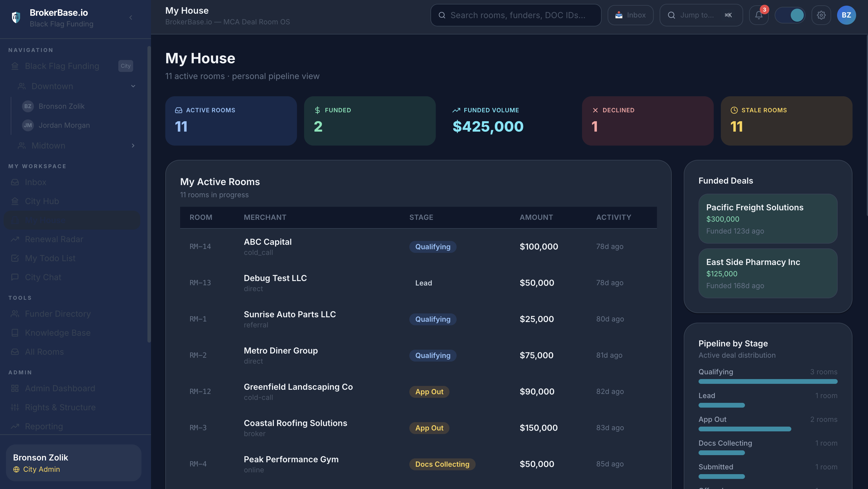Focus the search rooms and funders field
Viewport: 868px width, 489px height.
click(516, 15)
